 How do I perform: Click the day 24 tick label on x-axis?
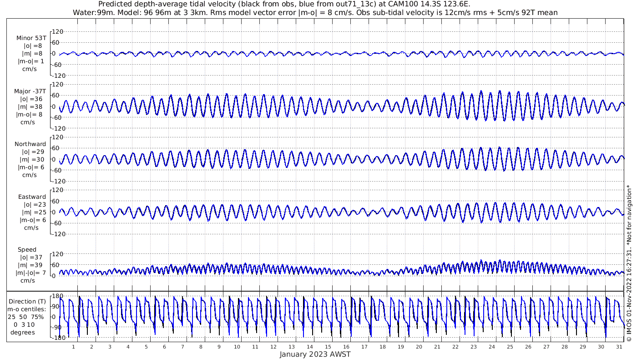click(492, 347)
